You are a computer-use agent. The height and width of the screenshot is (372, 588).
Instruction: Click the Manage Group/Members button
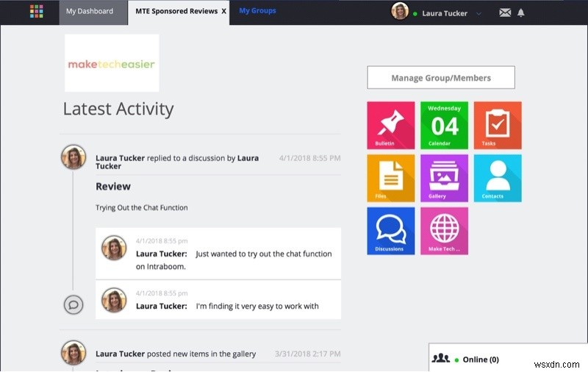(441, 78)
